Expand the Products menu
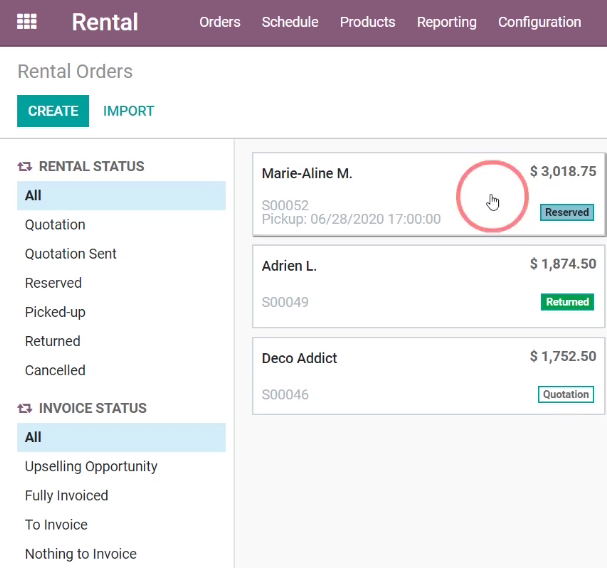Screen dimensions: 607x568 point(367,22)
